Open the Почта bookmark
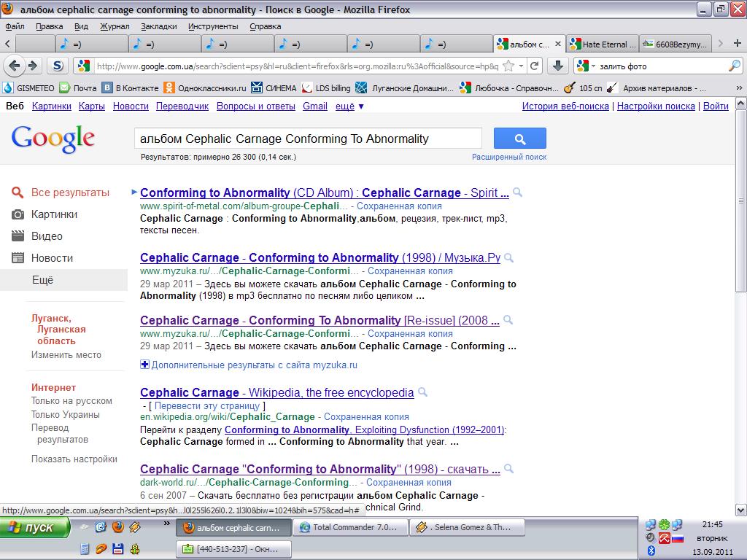 (x=78, y=88)
